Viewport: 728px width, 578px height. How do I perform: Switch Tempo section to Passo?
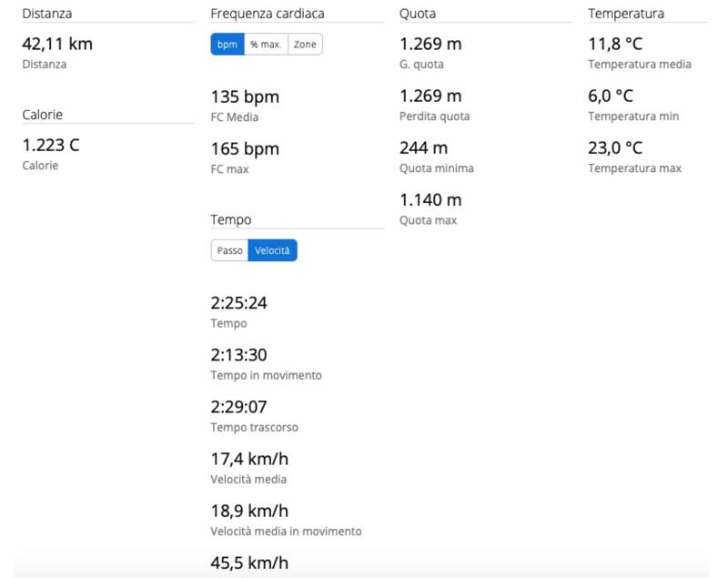[x=229, y=250]
